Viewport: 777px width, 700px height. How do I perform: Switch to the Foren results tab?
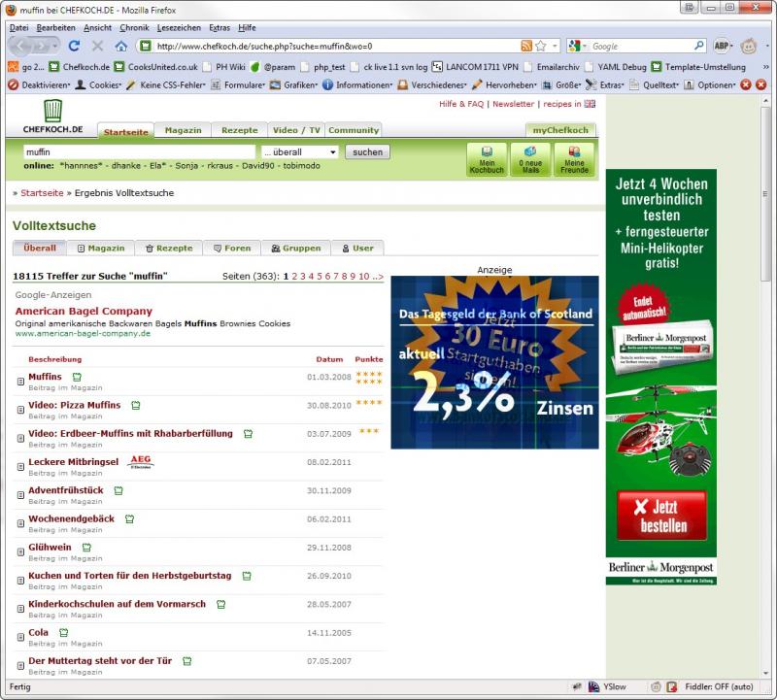pos(231,248)
